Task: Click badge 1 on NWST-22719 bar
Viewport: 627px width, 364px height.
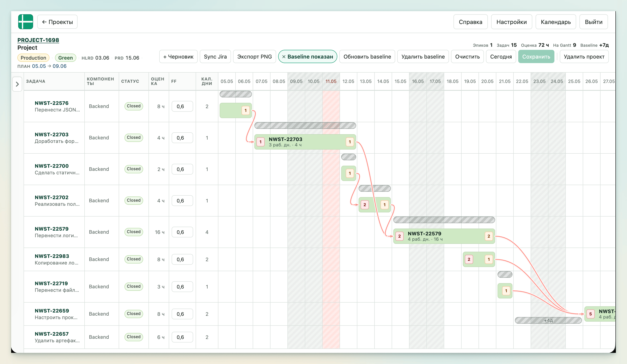Action: 506,291
